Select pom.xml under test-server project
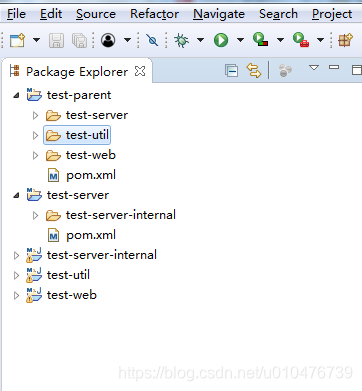This screenshot has height=391, width=362. coord(91,235)
